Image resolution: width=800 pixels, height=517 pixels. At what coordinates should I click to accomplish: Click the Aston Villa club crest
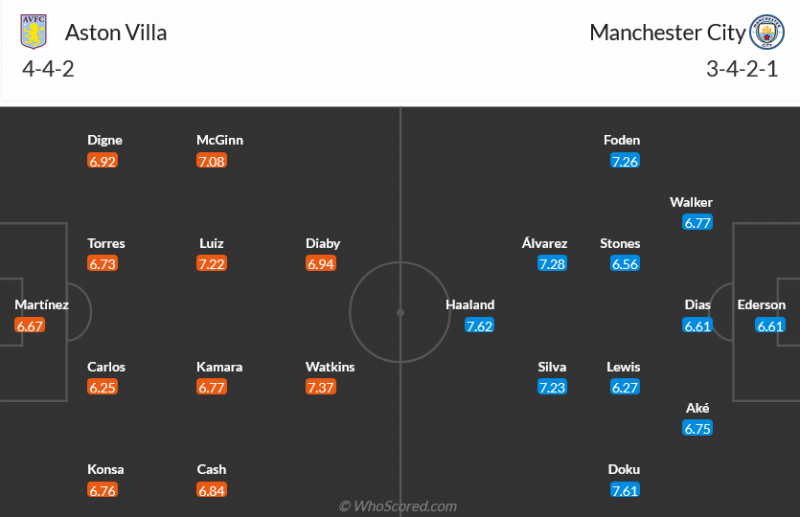34,31
